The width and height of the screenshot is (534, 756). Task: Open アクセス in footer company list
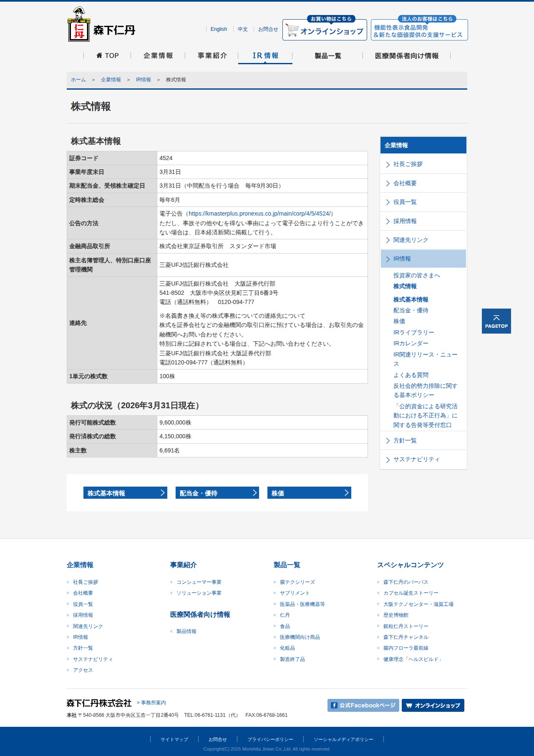[x=83, y=670]
